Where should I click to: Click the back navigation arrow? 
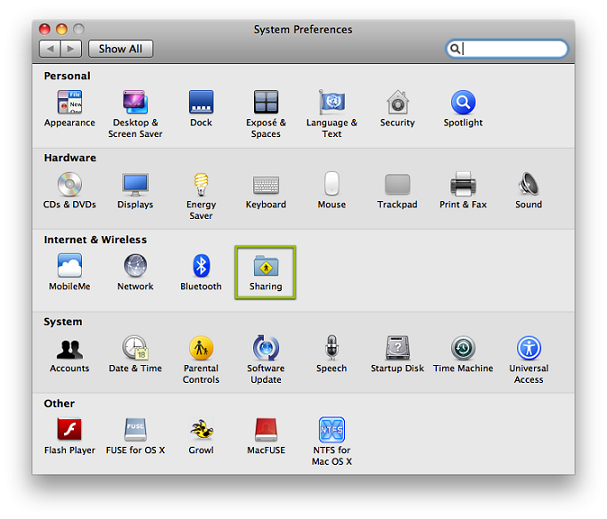click(49, 48)
